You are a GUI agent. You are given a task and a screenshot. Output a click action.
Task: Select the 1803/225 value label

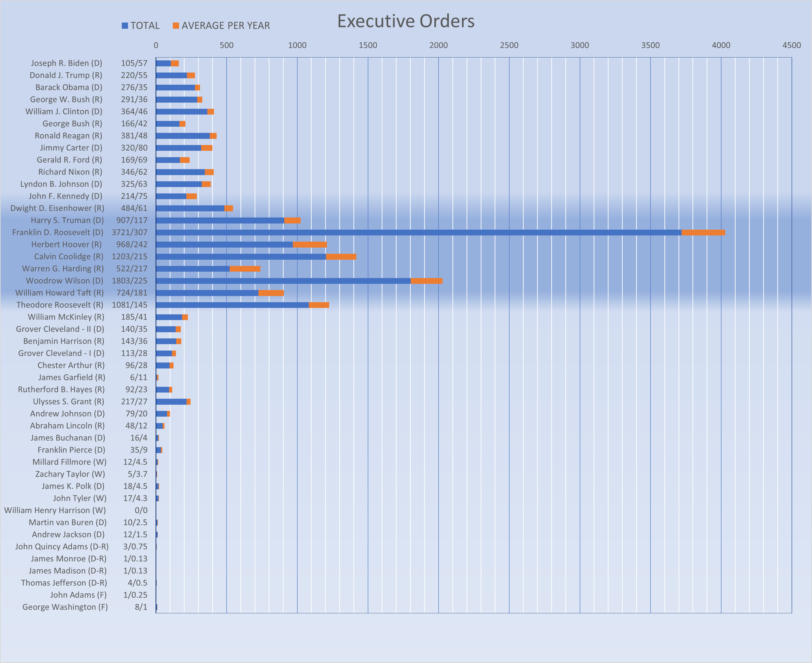(x=129, y=281)
